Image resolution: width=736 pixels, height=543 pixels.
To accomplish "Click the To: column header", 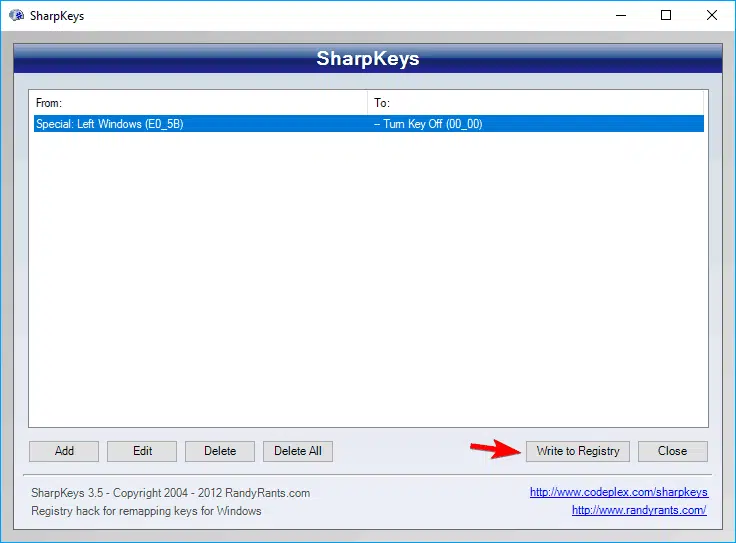I will [535, 103].
